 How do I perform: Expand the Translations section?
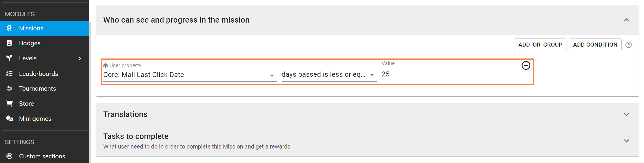click(626, 114)
